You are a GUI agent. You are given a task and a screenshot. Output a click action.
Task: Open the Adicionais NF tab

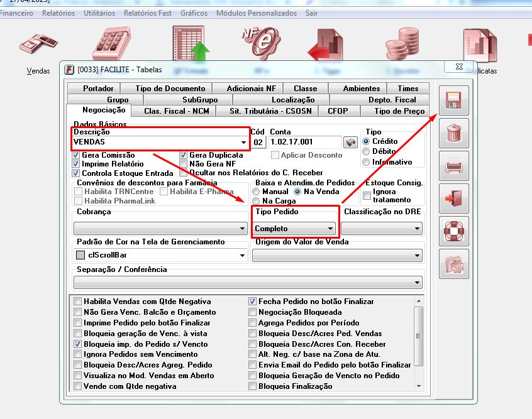click(247, 88)
